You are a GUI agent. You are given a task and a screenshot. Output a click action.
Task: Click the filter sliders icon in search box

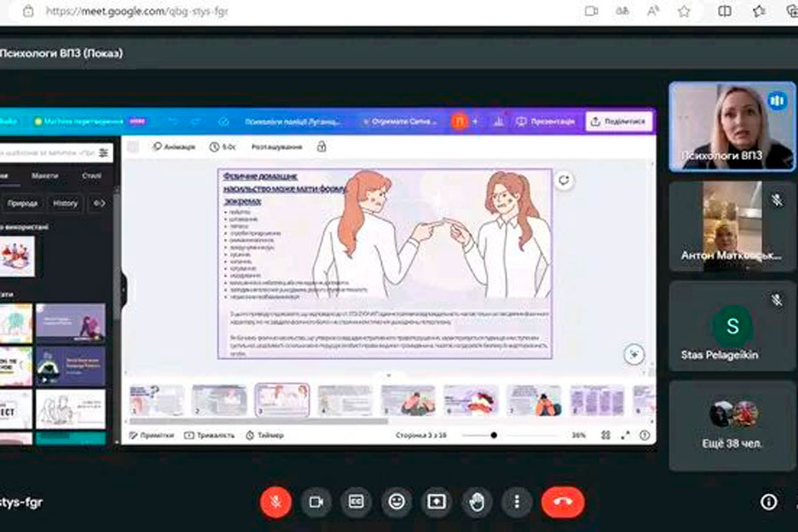tap(104, 153)
